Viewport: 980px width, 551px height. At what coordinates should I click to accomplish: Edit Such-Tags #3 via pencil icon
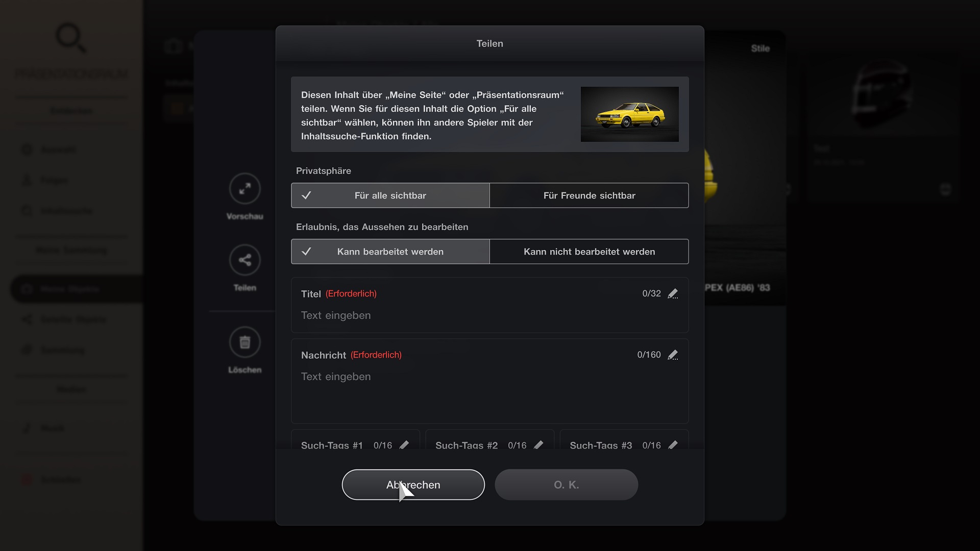673,445
